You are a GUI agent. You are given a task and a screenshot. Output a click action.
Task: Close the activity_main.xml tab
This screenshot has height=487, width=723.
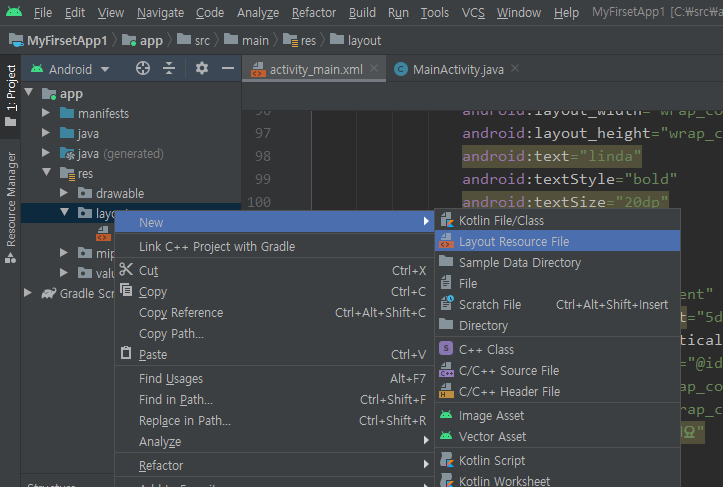[374, 69]
